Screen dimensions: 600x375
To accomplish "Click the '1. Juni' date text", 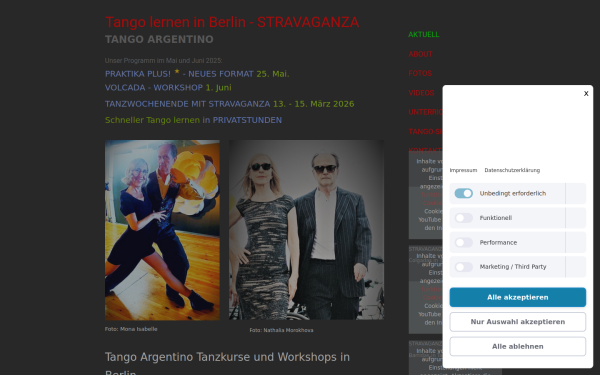I will (218, 88).
